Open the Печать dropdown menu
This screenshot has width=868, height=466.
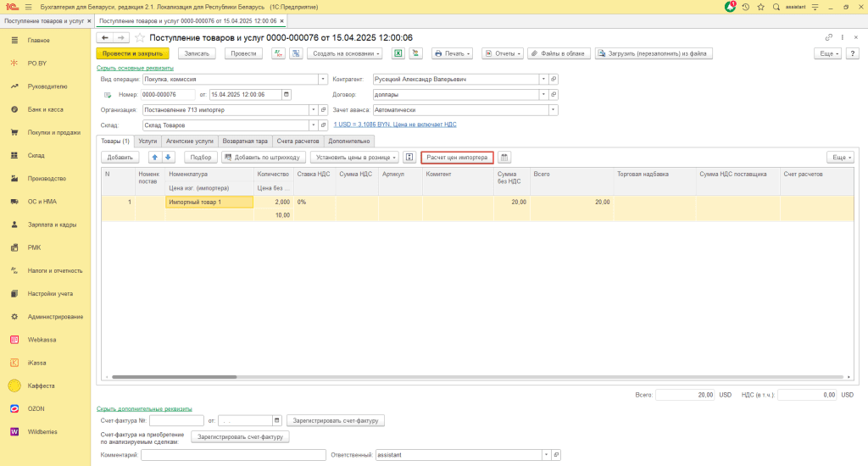pyautogui.click(x=453, y=53)
